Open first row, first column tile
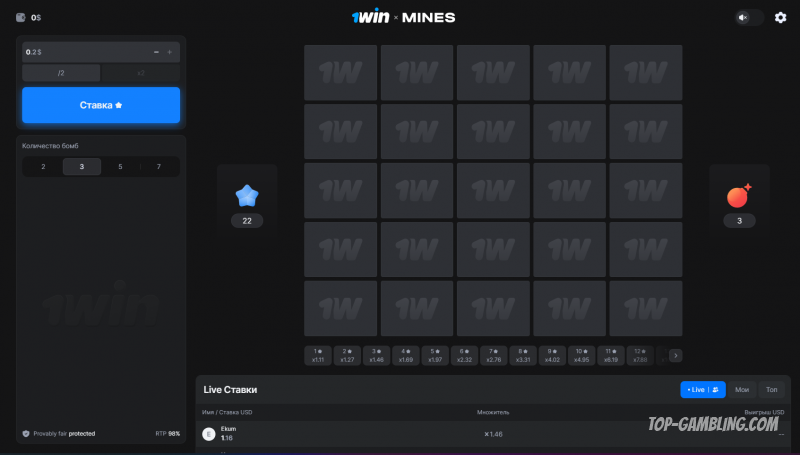 (340, 72)
